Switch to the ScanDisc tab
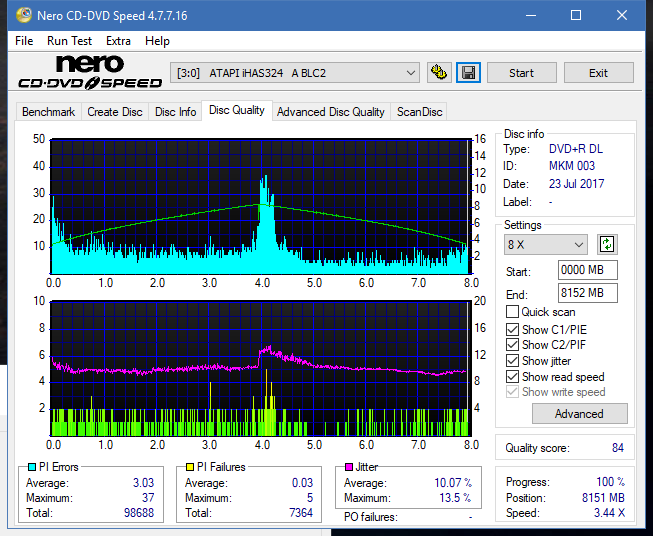Viewport: 653px width, 536px height. pos(419,112)
